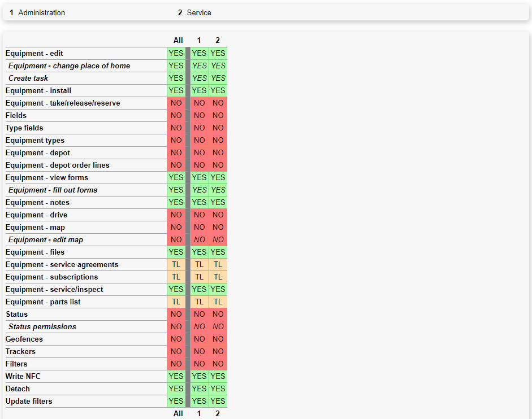Click the 'Equipment - service agreements' row label
Image resolution: width=532 pixels, height=419 pixels.
tap(62, 265)
